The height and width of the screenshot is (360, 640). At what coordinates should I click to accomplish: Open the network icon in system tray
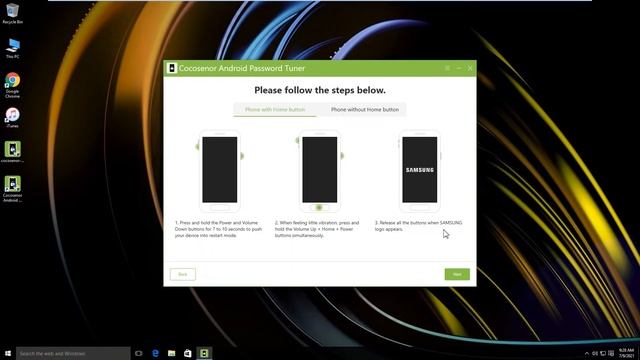pyautogui.click(x=603, y=353)
